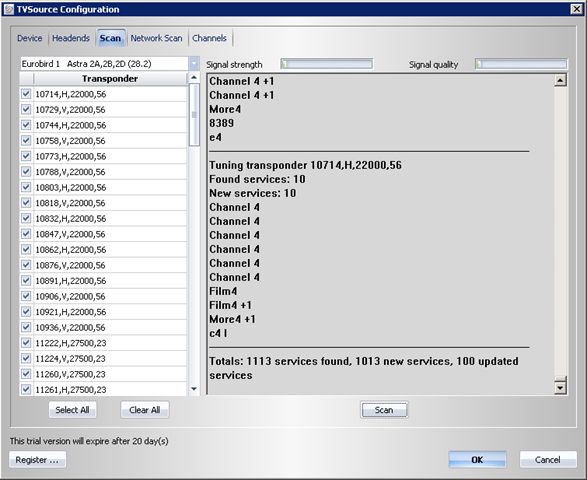The image size is (587, 480).
Task: Close the TVSource Configuration window
Action: (x=577, y=9)
